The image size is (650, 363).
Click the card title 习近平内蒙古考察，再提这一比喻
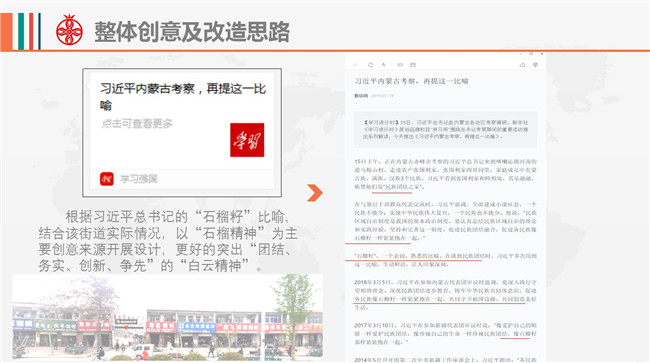click(183, 96)
